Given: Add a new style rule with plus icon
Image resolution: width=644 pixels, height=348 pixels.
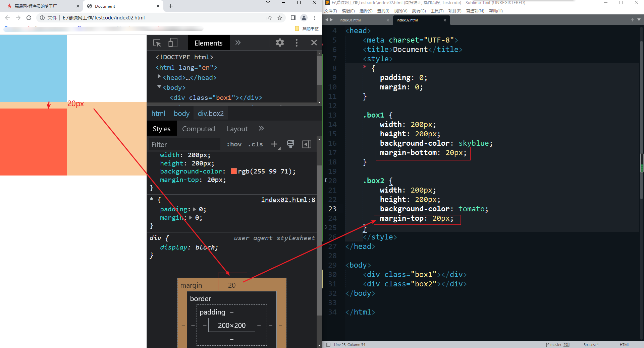Looking at the screenshot, I should [274, 144].
